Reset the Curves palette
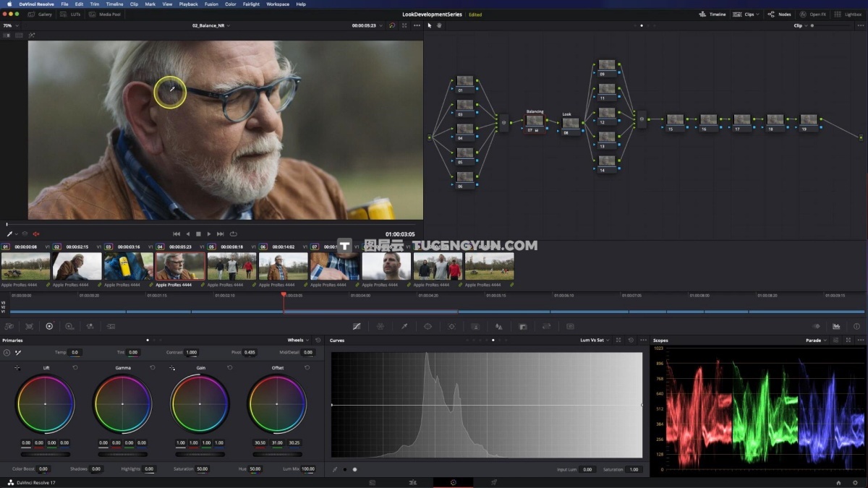This screenshot has width=868, height=488. point(631,340)
